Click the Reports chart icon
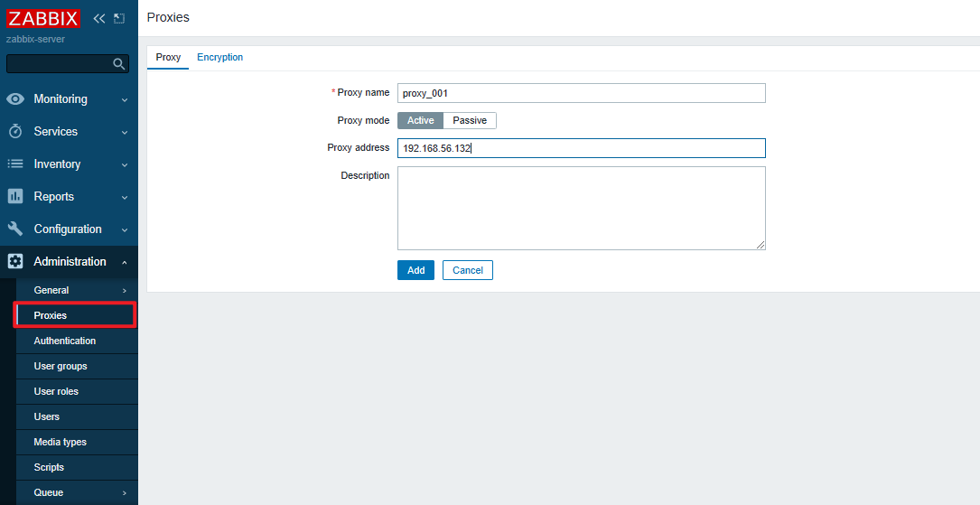The height and width of the screenshot is (505, 980). coord(15,197)
